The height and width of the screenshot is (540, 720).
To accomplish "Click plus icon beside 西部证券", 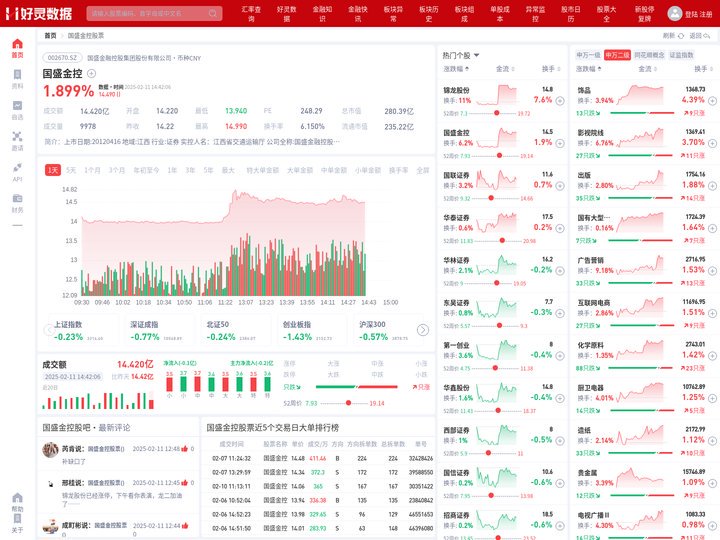I will (x=560, y=441).
